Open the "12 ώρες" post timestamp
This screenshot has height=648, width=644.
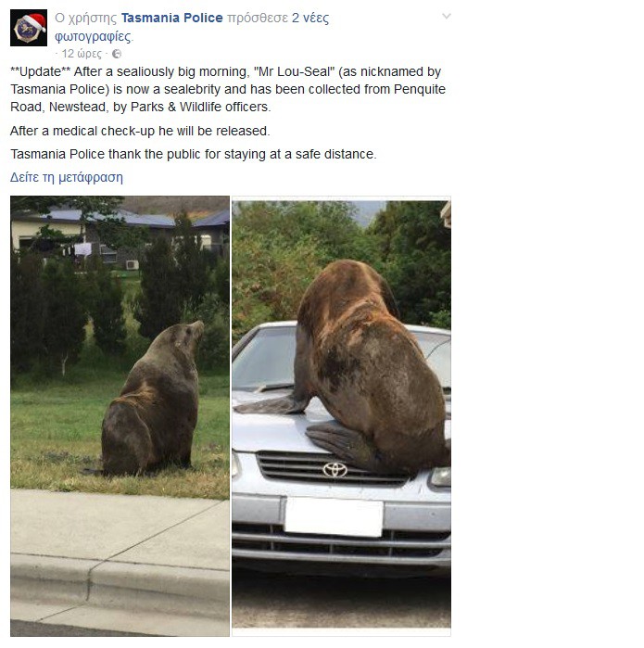click(x=82, y=54)
